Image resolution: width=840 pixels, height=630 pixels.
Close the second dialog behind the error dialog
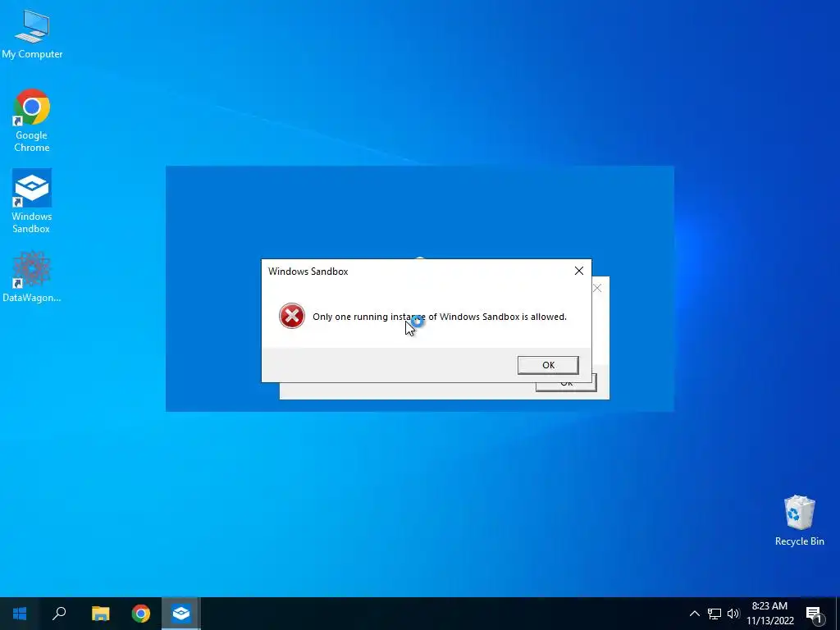click(x=598, y=288)
